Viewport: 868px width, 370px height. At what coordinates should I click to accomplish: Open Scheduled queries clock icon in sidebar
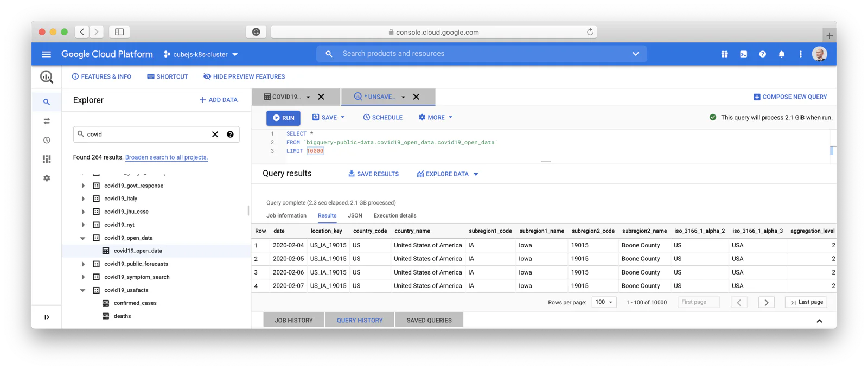(x=47, y=140)
